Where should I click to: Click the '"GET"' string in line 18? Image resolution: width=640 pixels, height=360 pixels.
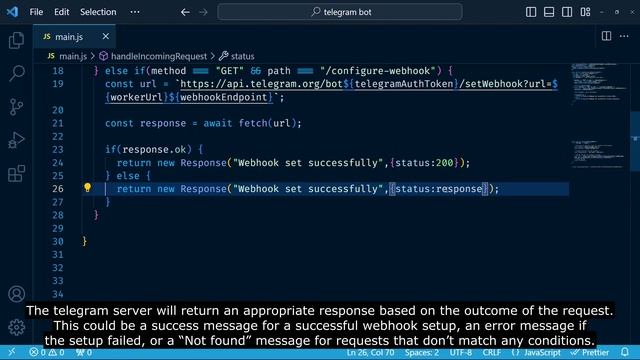229,71
